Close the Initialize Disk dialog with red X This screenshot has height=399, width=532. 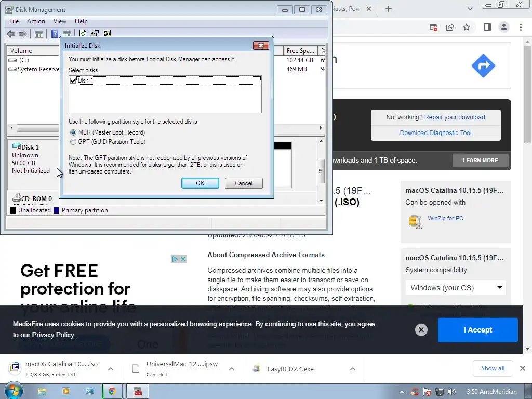click(x=261, y=46)
